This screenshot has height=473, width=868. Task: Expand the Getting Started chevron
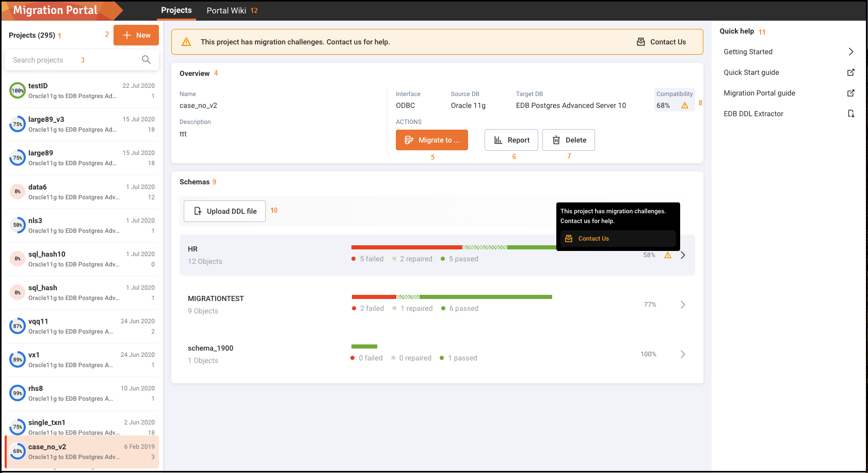851,52
